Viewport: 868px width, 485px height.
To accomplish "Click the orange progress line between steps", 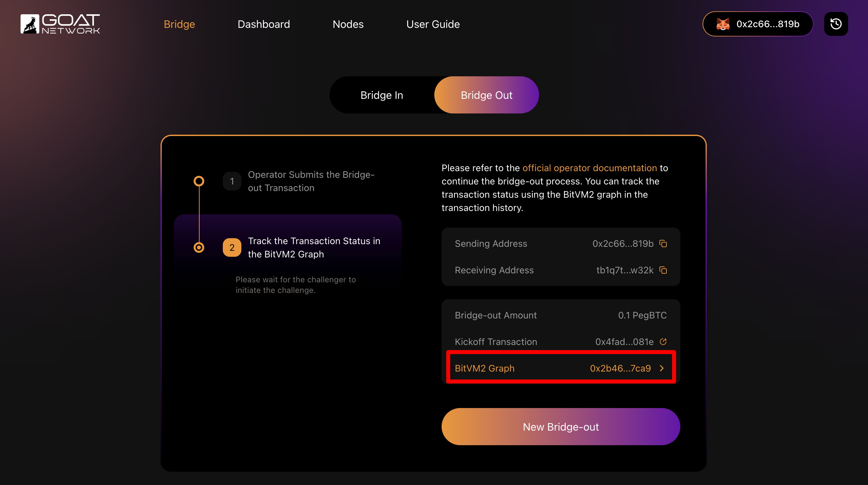I will (200, 214).
